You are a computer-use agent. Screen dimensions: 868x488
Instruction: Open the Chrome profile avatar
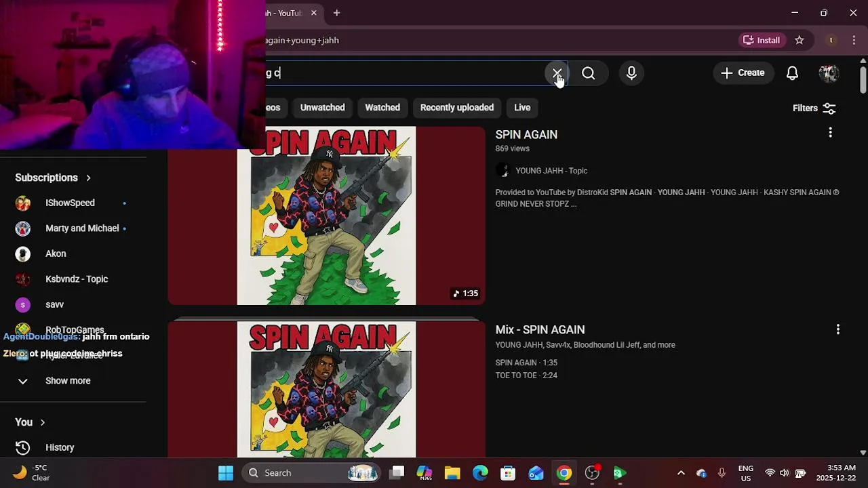831,40
